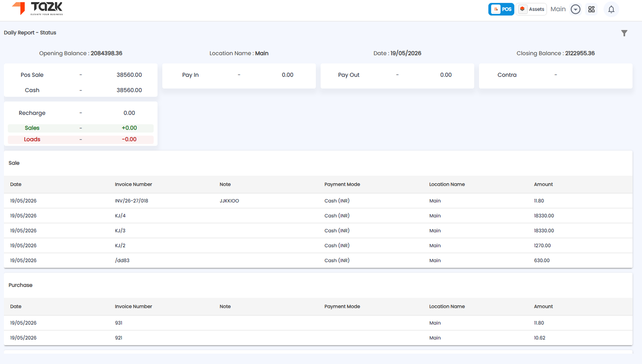The image size is (642, 364).
Task: Click the Purchase section heading
Action: [20, 285]
